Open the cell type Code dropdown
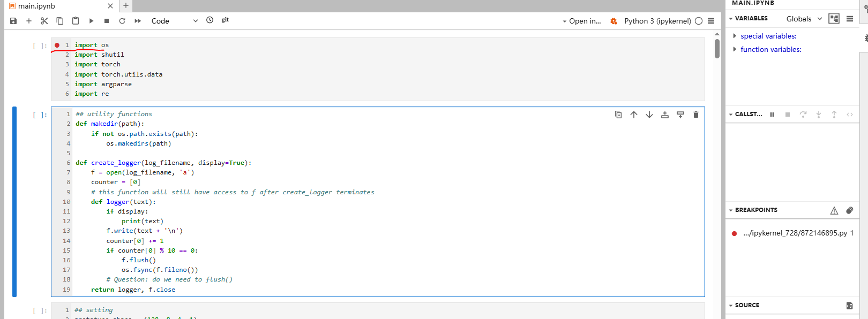This screenshot has width=868, height=319. click(x=174, y=21)
